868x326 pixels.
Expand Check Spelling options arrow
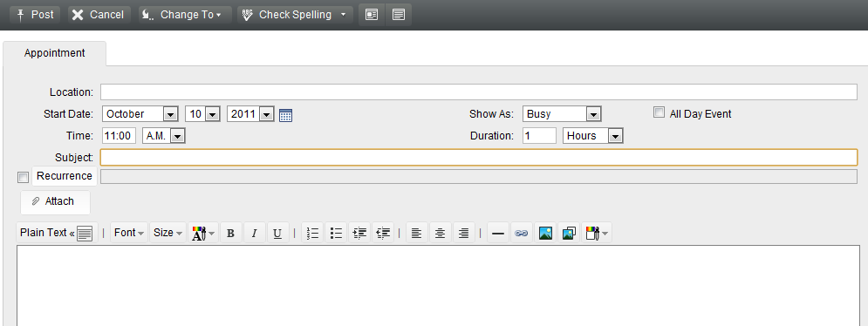click(344, 15)
